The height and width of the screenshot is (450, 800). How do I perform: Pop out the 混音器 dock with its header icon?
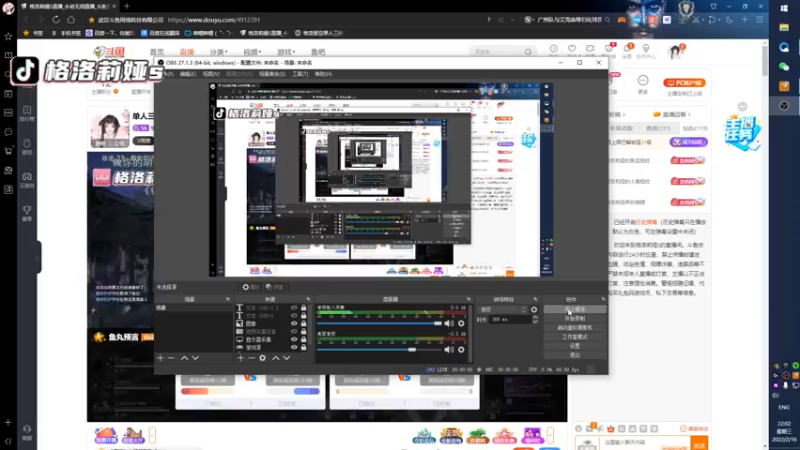pos(468,299)
